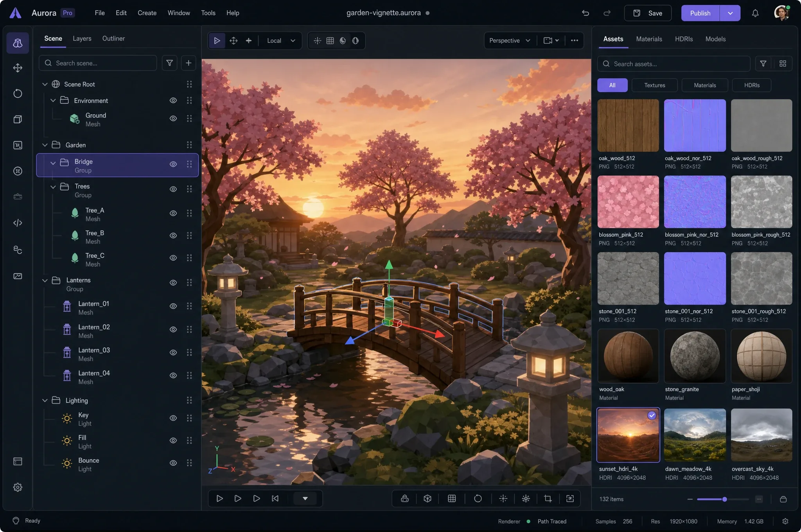Collapse the Lanterns group

click(45, 280)
